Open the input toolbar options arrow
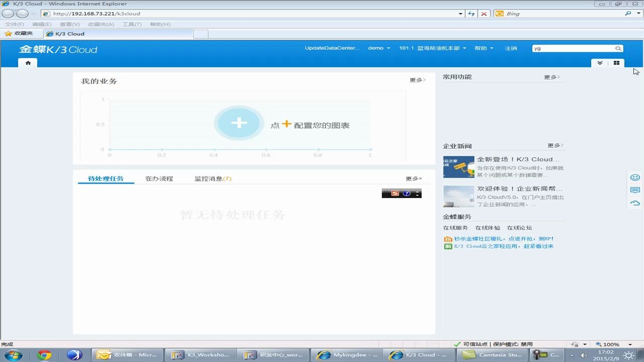Viewport: 644px width, 362px height. click(417, 194)
